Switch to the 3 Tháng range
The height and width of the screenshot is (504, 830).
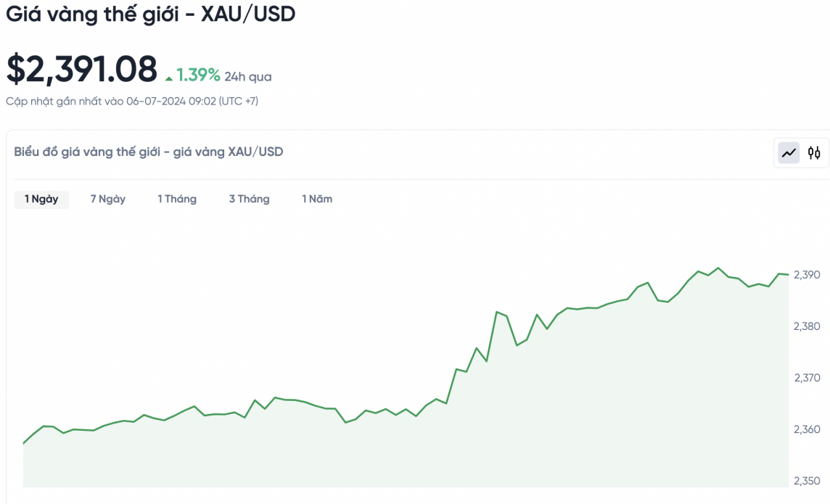(x=249, y=199)
